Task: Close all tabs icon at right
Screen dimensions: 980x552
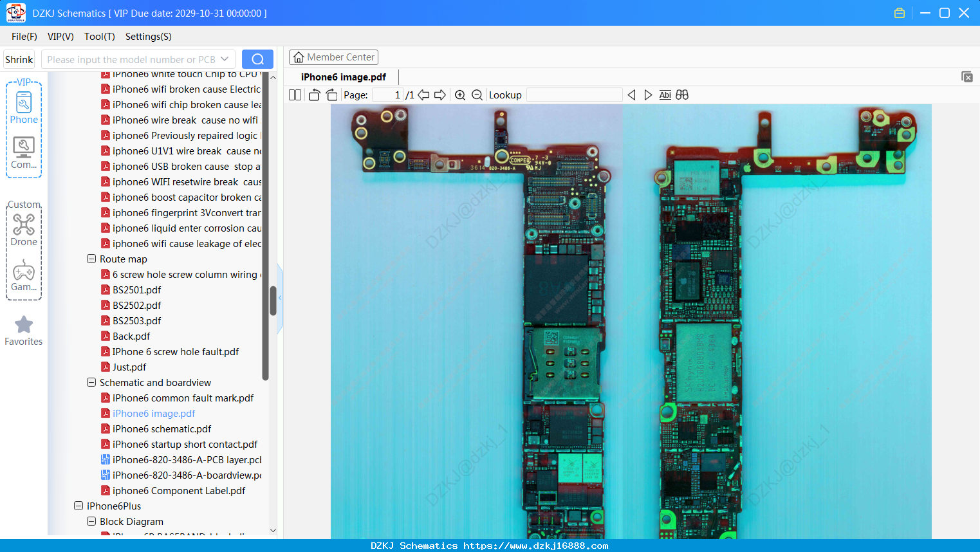Action: point(966,77)
